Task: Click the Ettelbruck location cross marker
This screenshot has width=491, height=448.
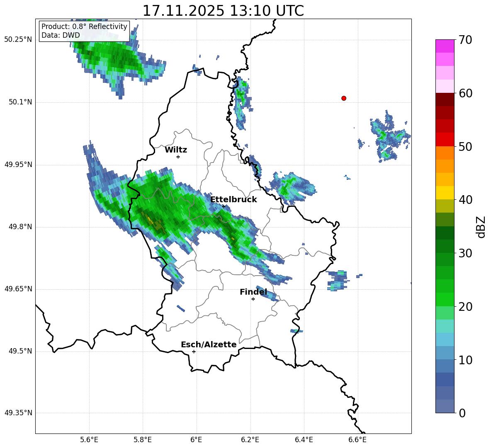Action: [x=224, y=206]
